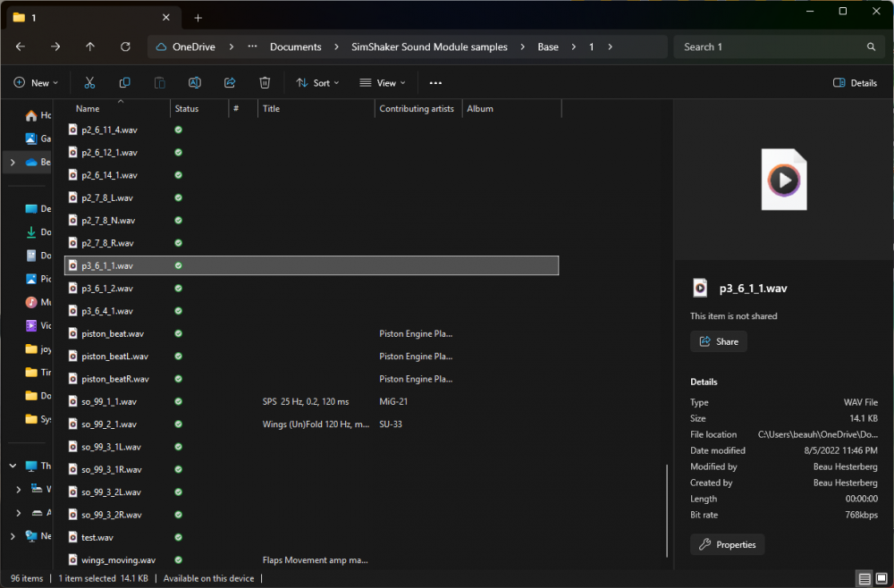Switch to details list view in status bar
The image size is (894, 588).
(x=864, y=578)
